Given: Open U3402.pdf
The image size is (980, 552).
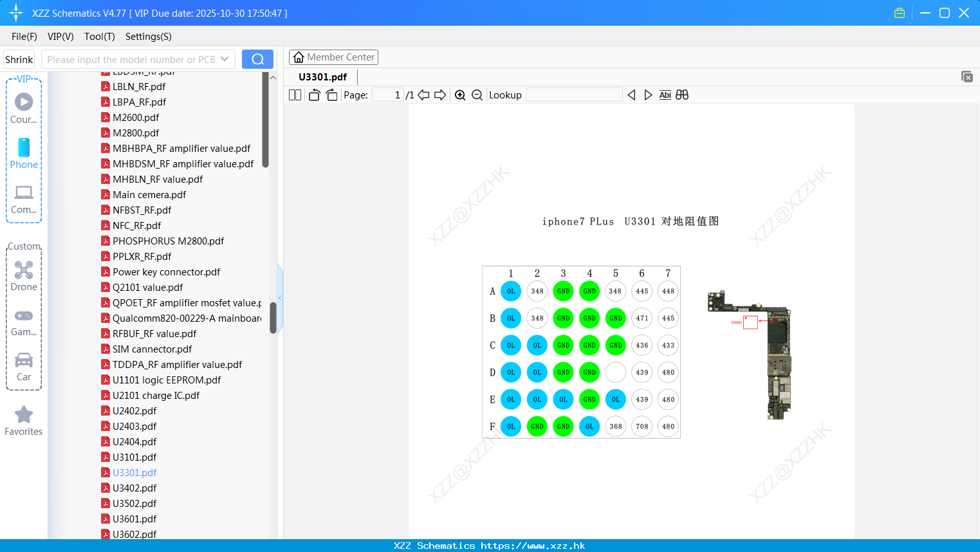Looking at the screenshot, I should click(x=129, y=488).
